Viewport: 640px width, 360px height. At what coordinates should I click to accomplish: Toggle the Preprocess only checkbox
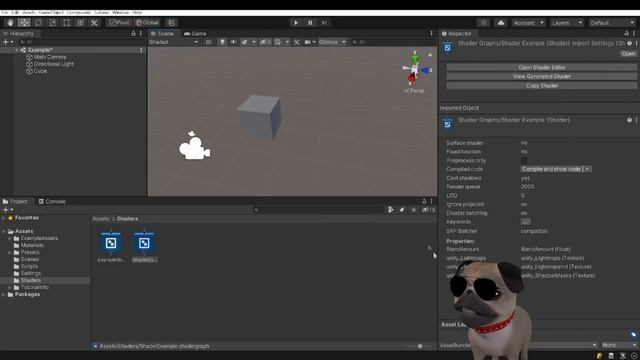click(x=524, y=160)
